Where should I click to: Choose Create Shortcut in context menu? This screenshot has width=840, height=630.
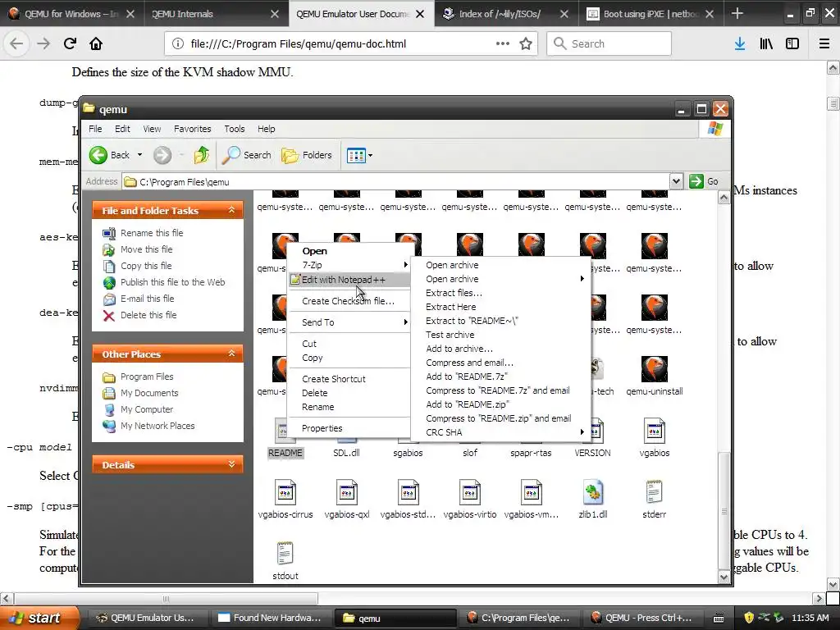(x=349, y=379)
